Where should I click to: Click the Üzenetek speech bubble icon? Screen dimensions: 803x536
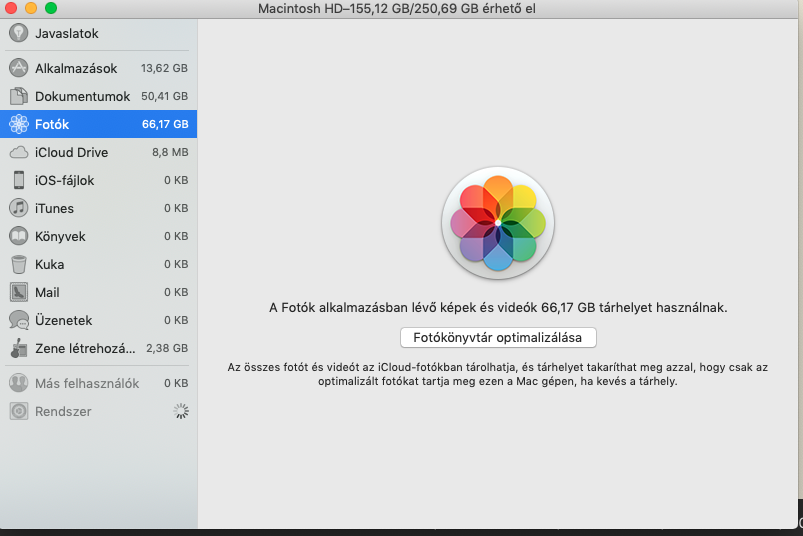tap(18, 320)
